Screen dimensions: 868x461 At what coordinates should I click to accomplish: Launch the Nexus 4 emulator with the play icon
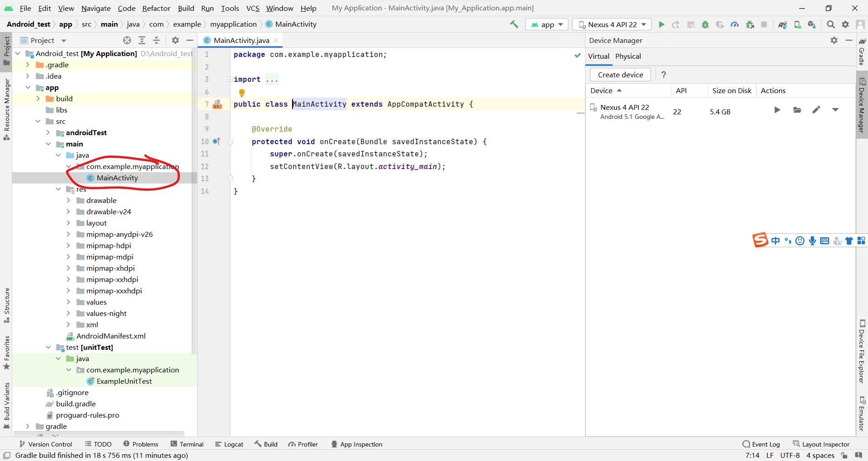coord(777,110)
